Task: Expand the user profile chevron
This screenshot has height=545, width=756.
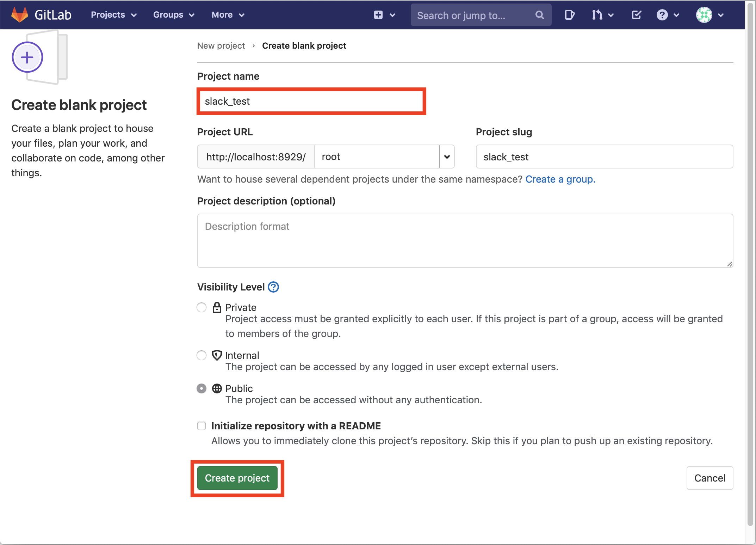Action: coord(721,15)
